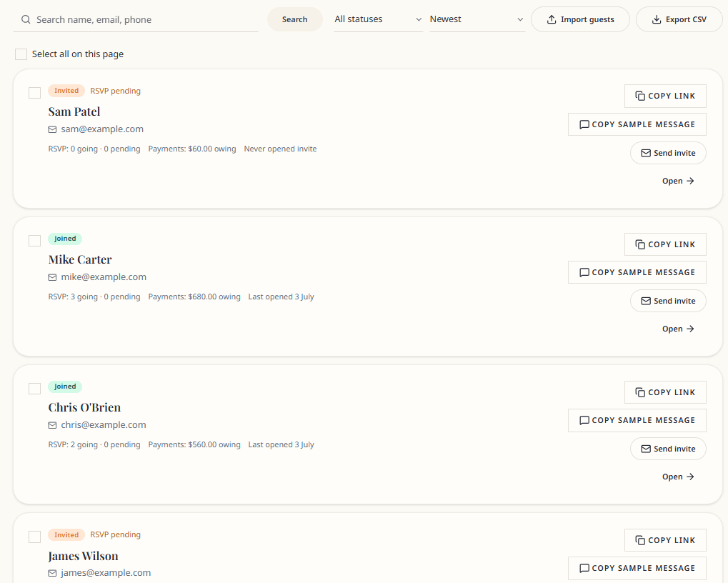
Task: Click the envelope icon beside james@example.com
Action: click(52, 573)
